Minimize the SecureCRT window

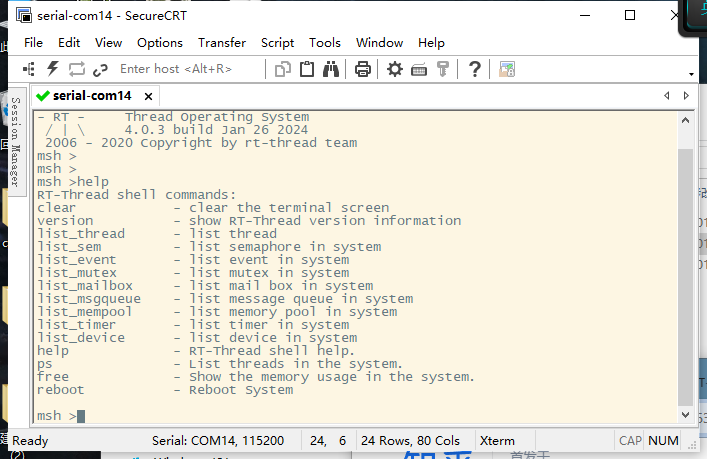tap(585, 15)
